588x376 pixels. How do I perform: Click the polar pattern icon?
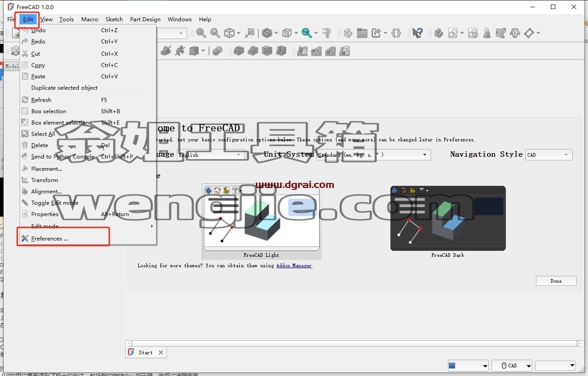(x=330, y=51)
